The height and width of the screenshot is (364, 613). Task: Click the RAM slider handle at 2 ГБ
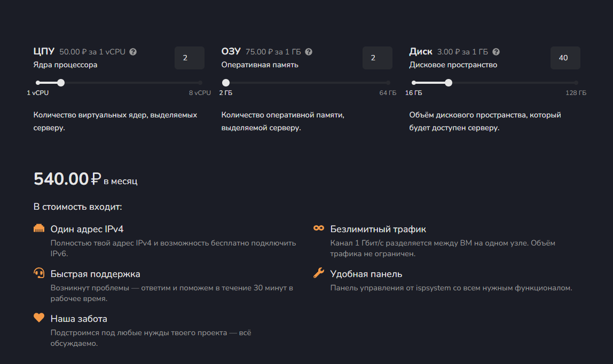click(226, 83)
